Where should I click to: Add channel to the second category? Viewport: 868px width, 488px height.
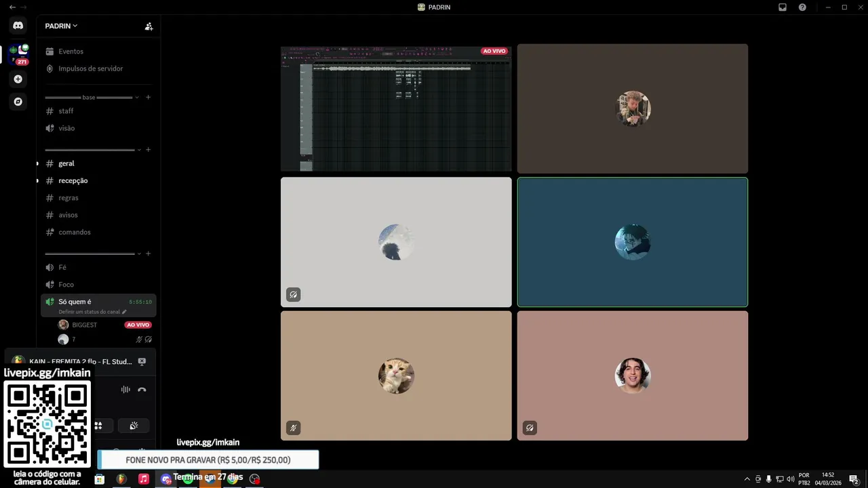149,150
